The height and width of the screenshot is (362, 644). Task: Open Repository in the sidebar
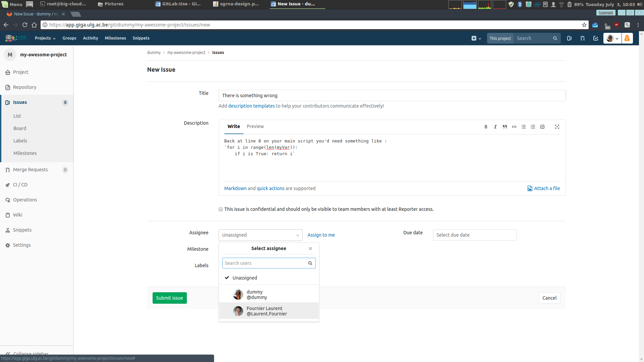(24, 87)
